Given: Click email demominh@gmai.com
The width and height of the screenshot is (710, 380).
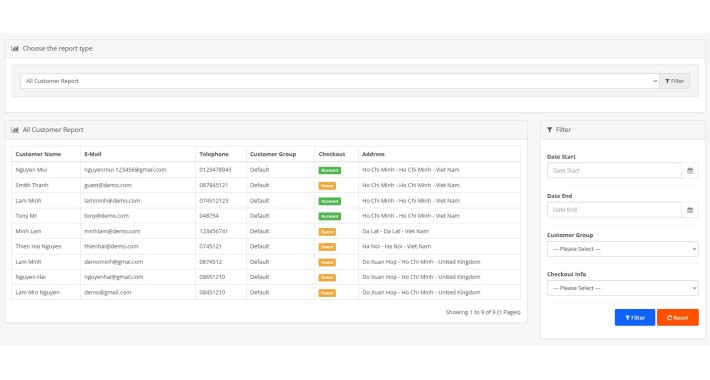Looking at the screenshot, I should tap(114, 262).
